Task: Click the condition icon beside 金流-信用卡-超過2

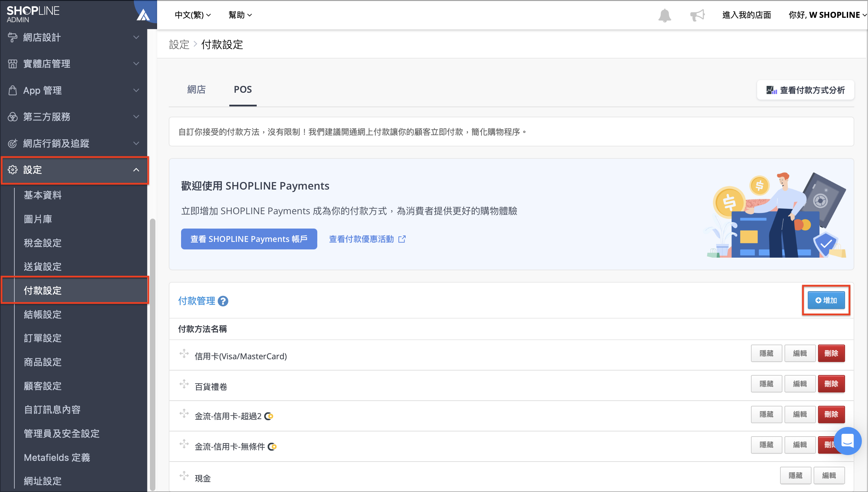Action: 269,416
